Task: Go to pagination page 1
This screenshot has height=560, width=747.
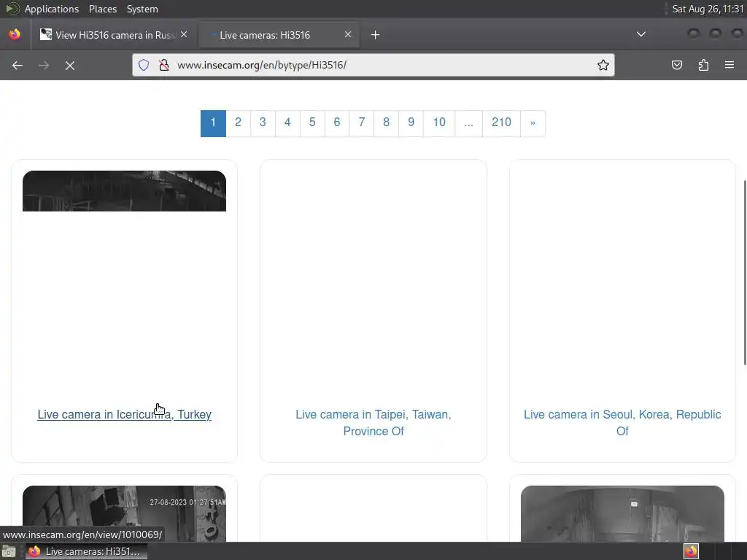Action: (213, 123)
